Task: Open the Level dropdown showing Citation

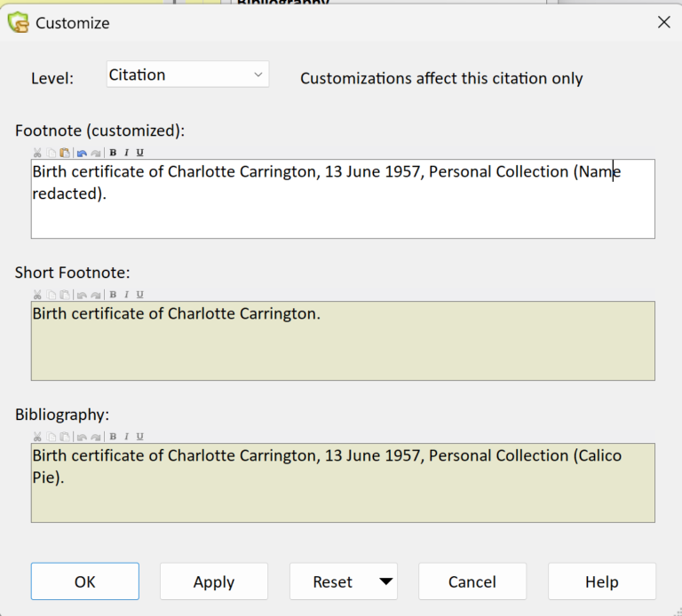Action: 187,75
